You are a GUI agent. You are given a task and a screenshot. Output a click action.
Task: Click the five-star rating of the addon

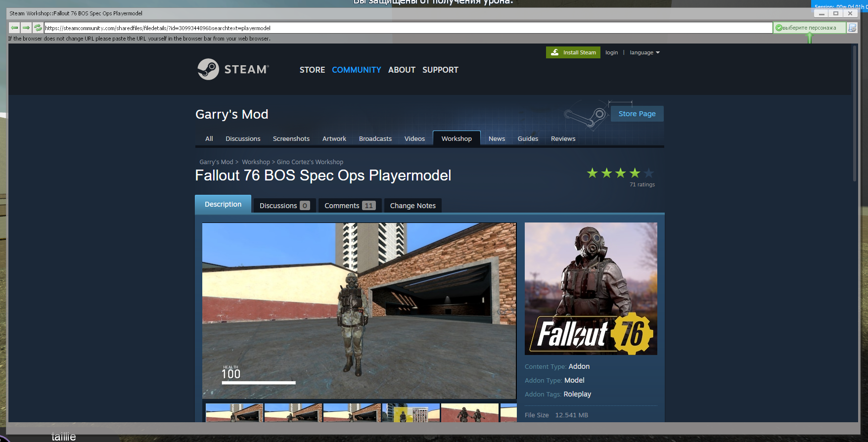(620, 173)
